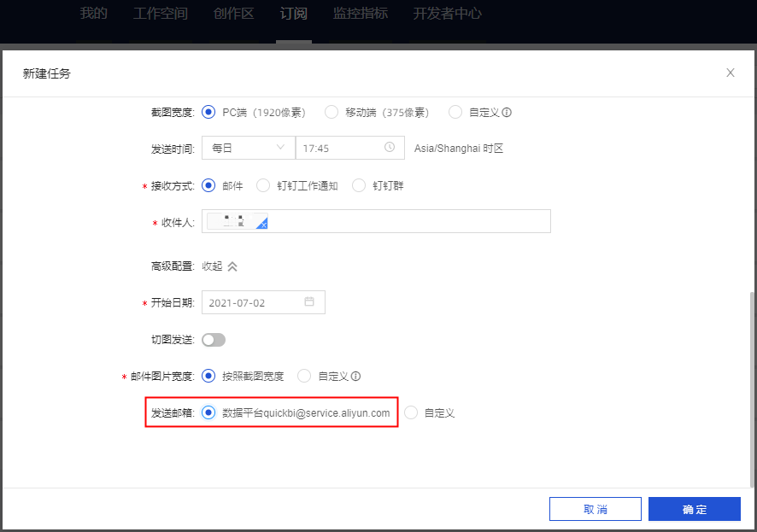The width and height of the screenshot is (757, 532).
Task: Select 钉钉群 receive method
Action: point(359,185)
